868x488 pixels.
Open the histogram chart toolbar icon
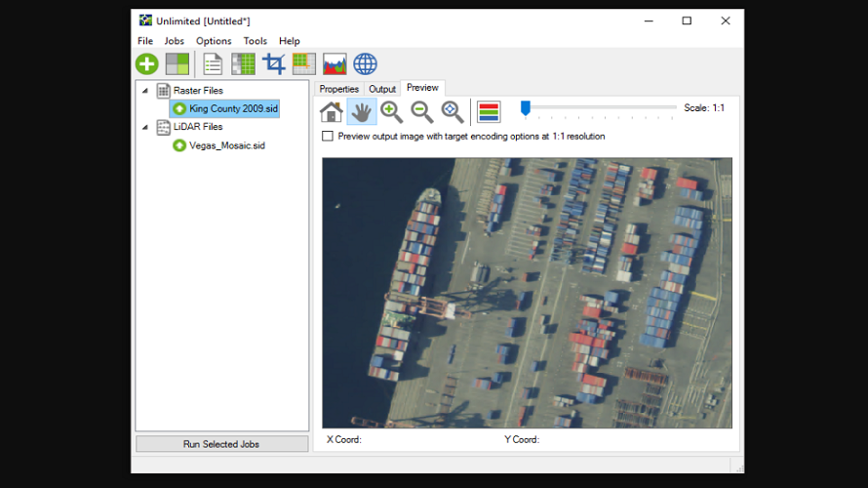pos(335,64)
